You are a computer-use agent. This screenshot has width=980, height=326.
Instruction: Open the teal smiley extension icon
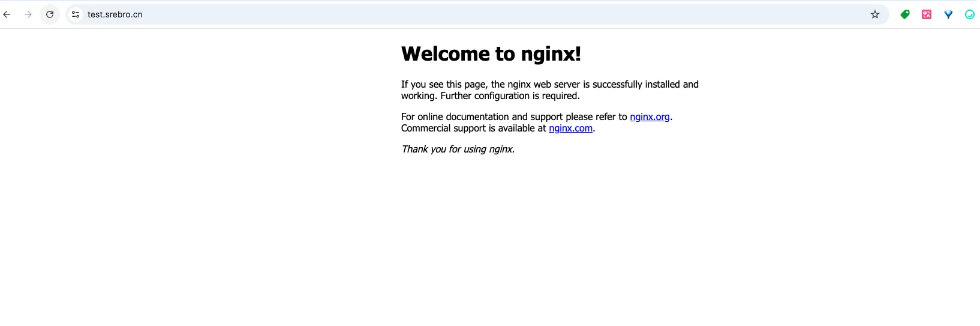pos(970,14)
